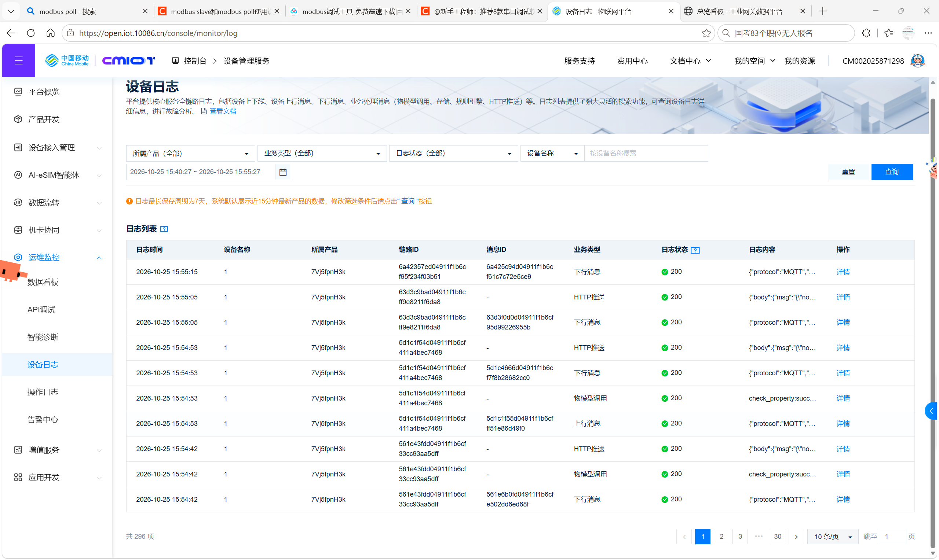Viewport: 939px width, 560px height.
Task: Open 详情 for 15:55:15 log row
Action: point(843,272)
